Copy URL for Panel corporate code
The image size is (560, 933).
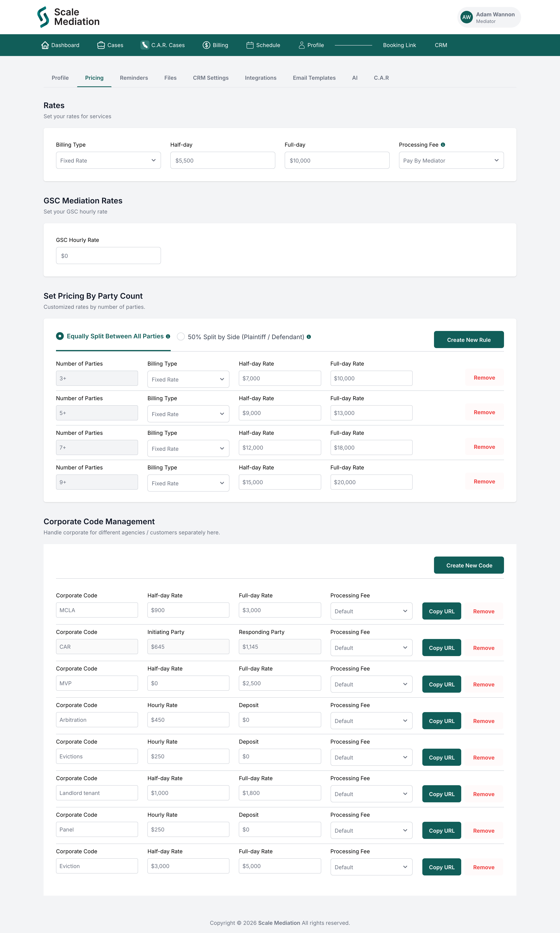(442, 831)
